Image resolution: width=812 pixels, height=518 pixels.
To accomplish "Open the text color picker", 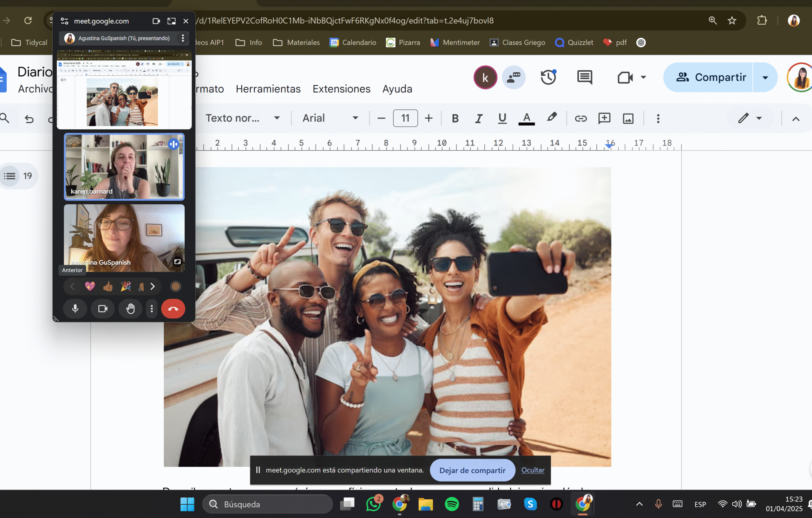I will coord(527,118).
